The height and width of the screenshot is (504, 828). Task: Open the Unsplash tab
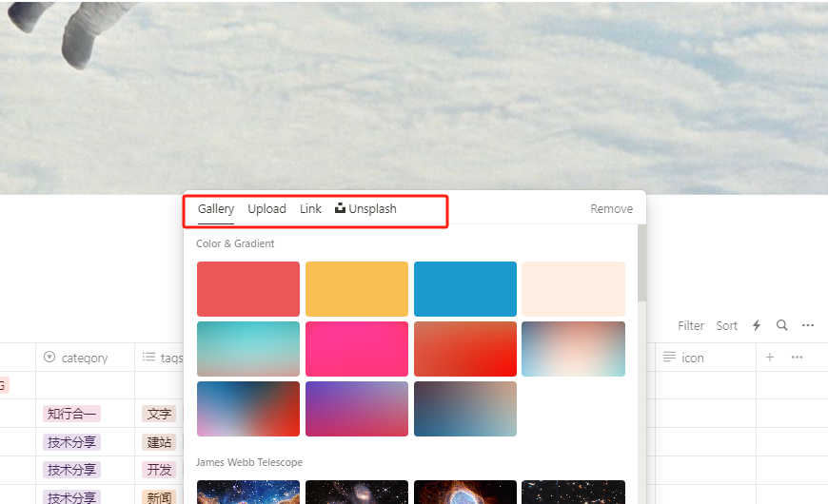pyautogui.click(x=365, y=209)
